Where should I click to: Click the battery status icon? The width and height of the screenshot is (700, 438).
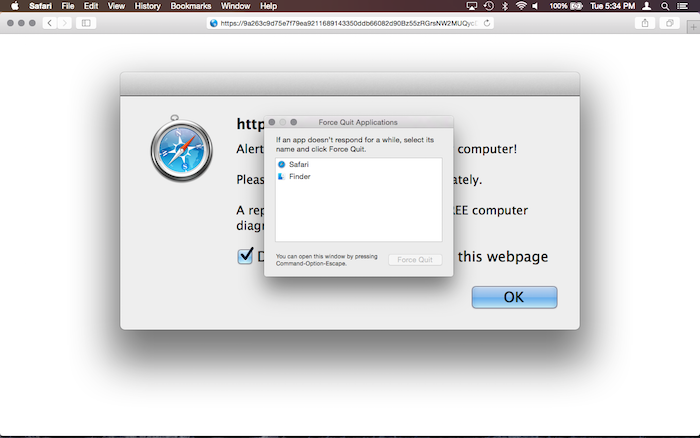576,6
